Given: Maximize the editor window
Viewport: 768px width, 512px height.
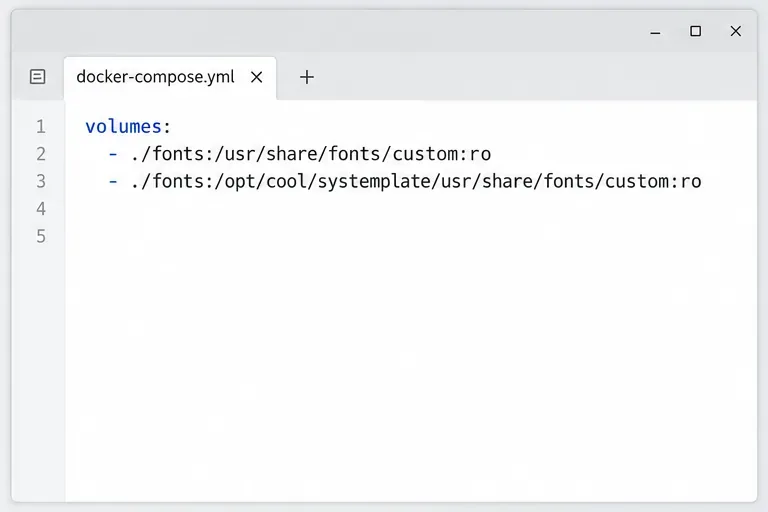Looking at the screenshot, I should point(695,31).
